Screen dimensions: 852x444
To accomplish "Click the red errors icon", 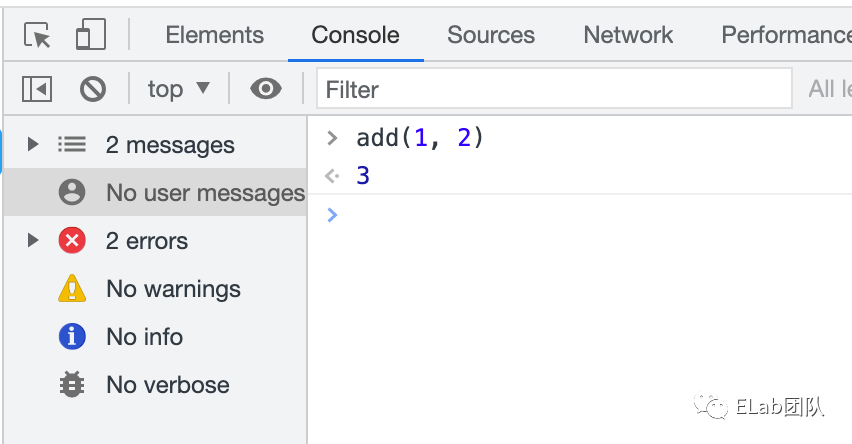I will click(x=72, y=241).
